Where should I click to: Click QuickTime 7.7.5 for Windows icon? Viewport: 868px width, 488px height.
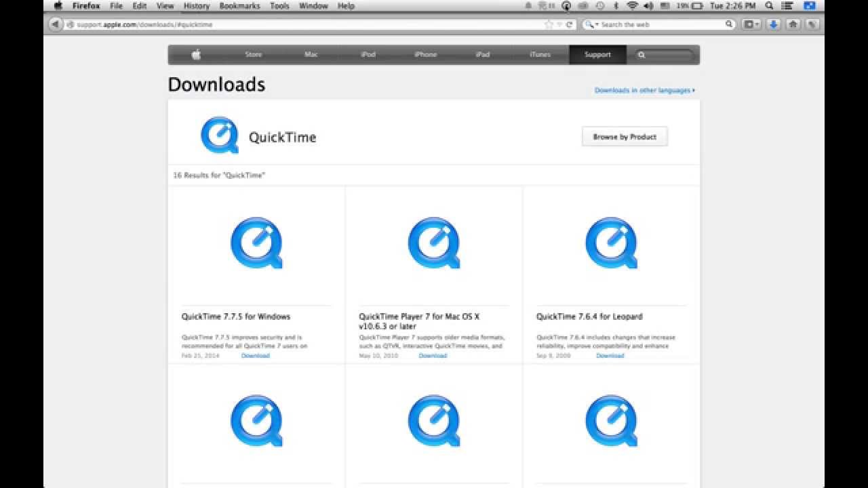256,244
